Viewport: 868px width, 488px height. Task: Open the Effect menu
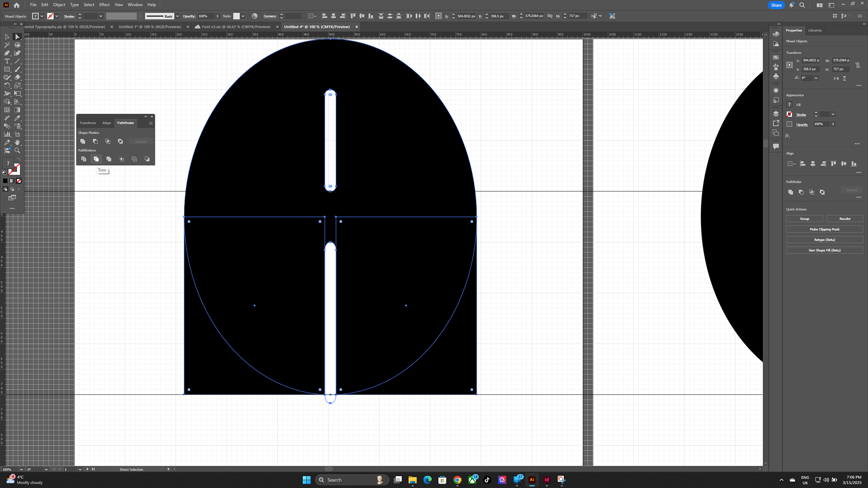point(104,5)
